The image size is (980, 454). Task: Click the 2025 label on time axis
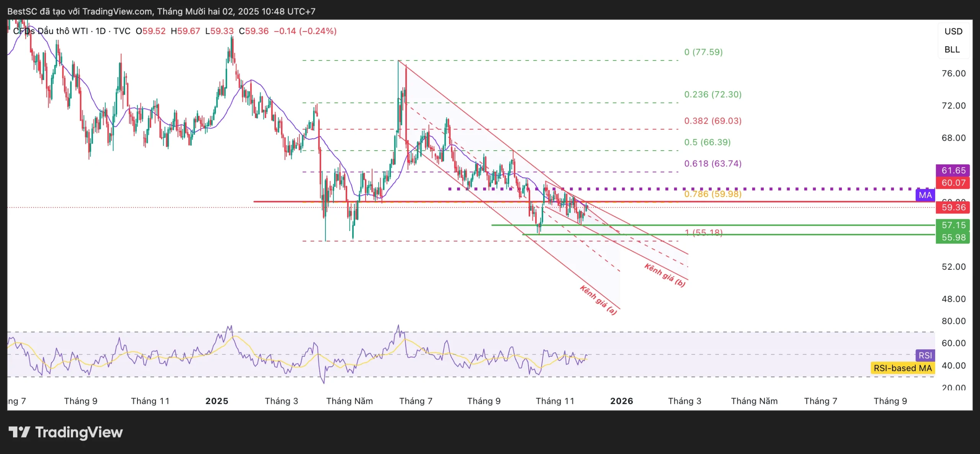point(217,401)
